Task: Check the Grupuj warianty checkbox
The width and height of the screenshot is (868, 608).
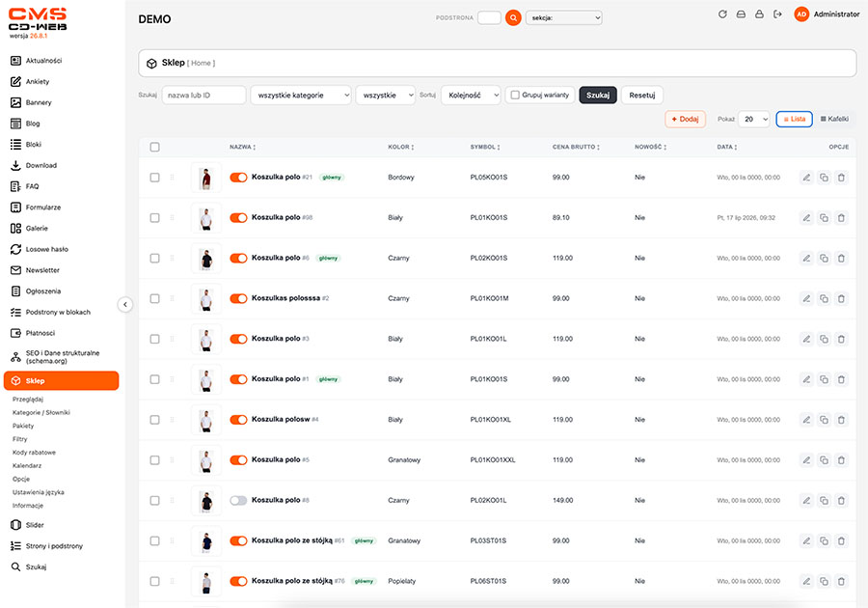Action: tap(515, 96)
